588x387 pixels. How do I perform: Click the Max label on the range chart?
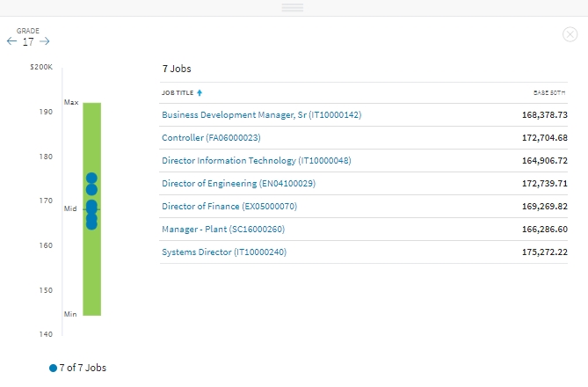pos(71,103)
